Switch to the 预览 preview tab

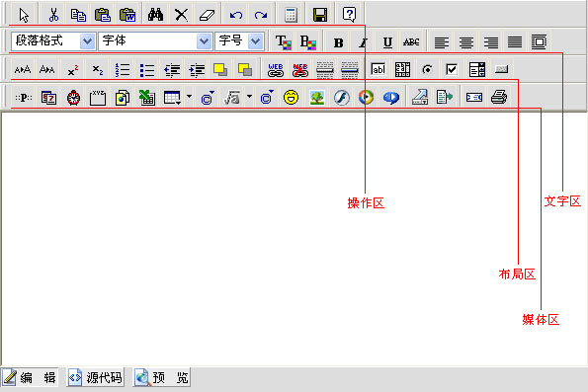[x=162, y=377]
